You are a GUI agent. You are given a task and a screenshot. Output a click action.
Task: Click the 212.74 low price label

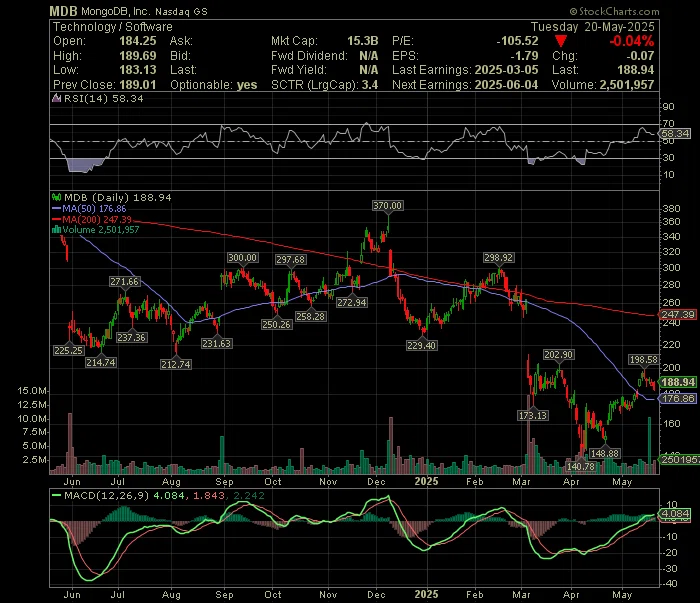176,365
